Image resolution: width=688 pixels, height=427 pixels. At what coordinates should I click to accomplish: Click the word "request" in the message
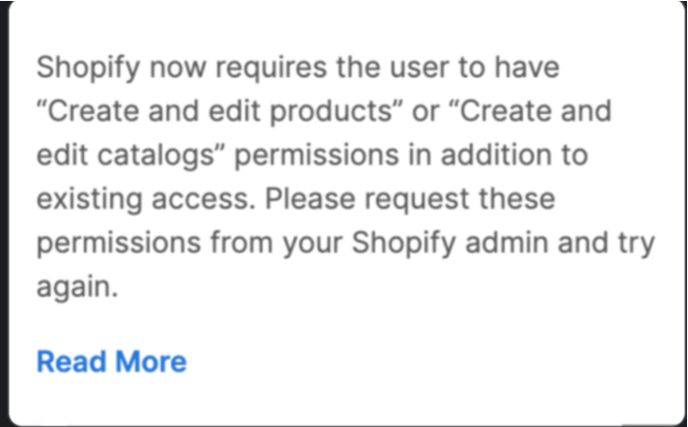click(417, 200)
